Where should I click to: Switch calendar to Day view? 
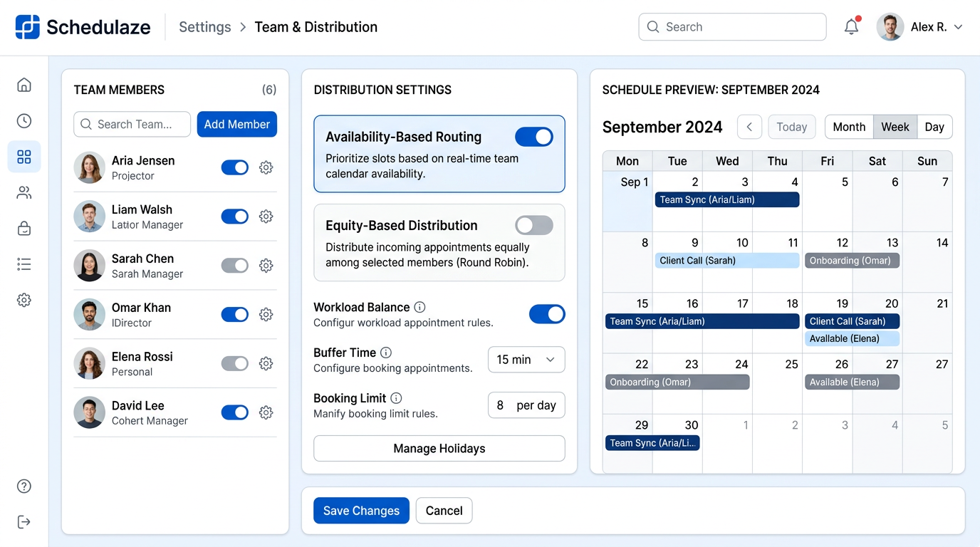(934, 127)
